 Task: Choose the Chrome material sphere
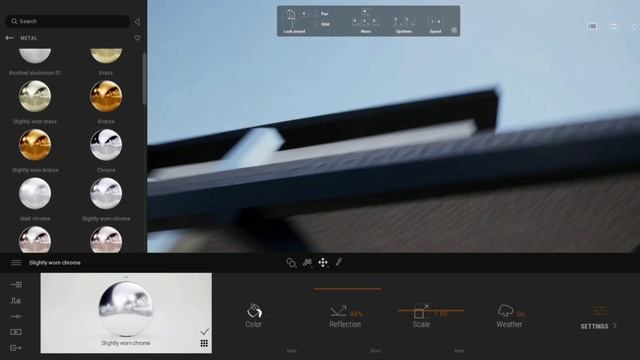click(106, 145)
